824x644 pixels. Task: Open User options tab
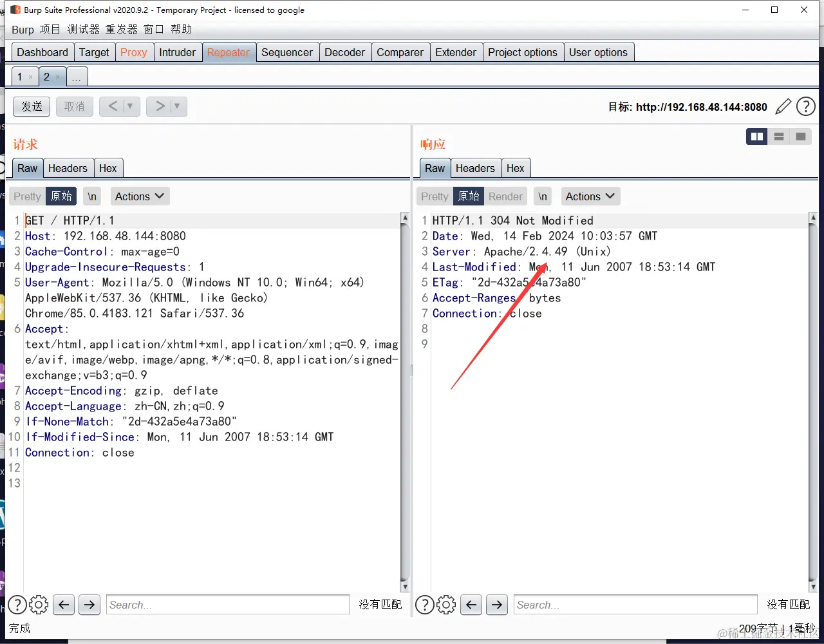598,52
